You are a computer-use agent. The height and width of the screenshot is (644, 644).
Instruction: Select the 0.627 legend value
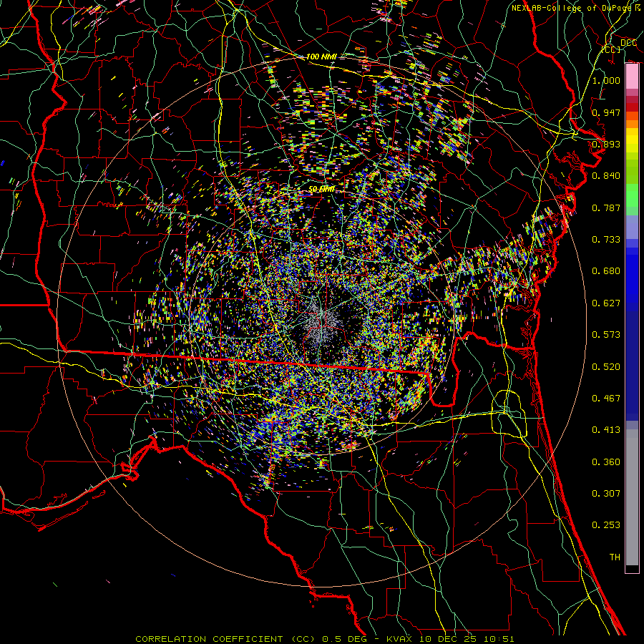(x=606, y=303)
